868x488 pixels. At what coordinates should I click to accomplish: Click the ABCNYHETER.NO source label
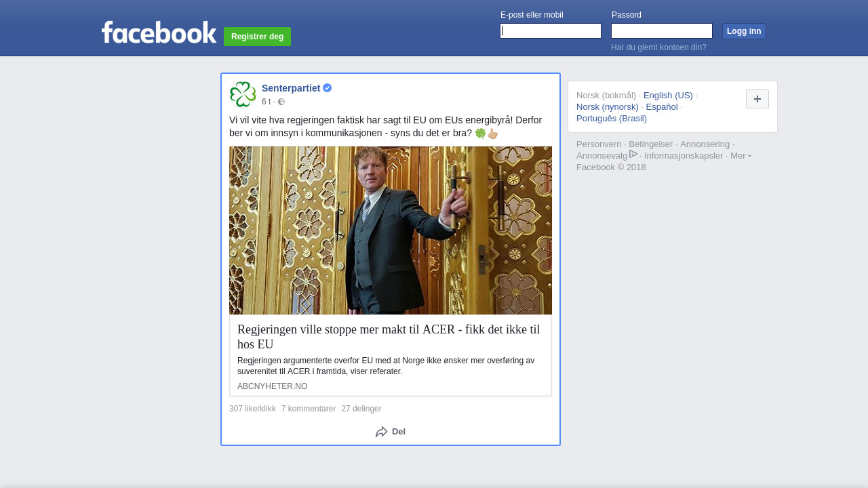click(272, 386)
